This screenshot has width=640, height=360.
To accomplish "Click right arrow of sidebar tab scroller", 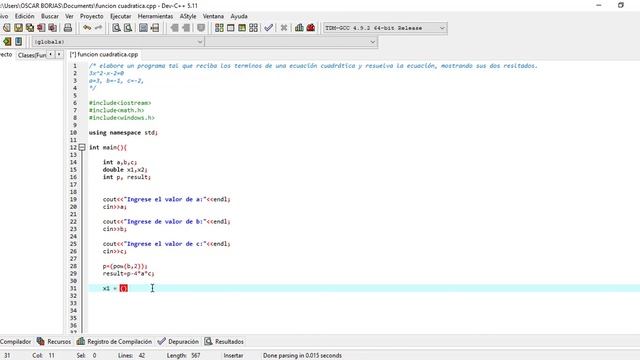I will pos(59,54).
